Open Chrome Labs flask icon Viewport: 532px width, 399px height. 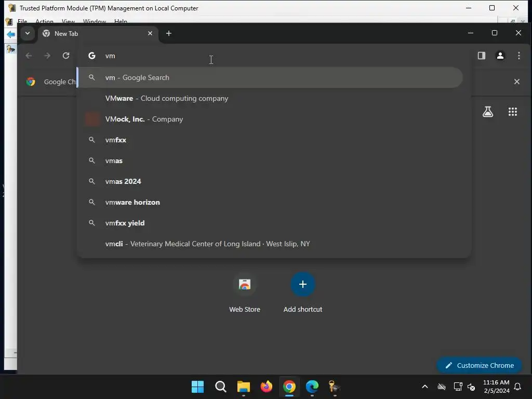tap(488, 112)
